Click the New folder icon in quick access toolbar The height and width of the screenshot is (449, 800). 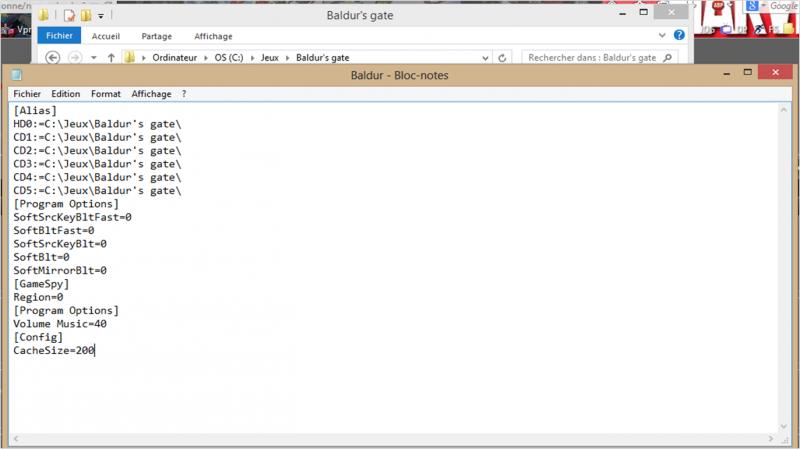(86, 16)
